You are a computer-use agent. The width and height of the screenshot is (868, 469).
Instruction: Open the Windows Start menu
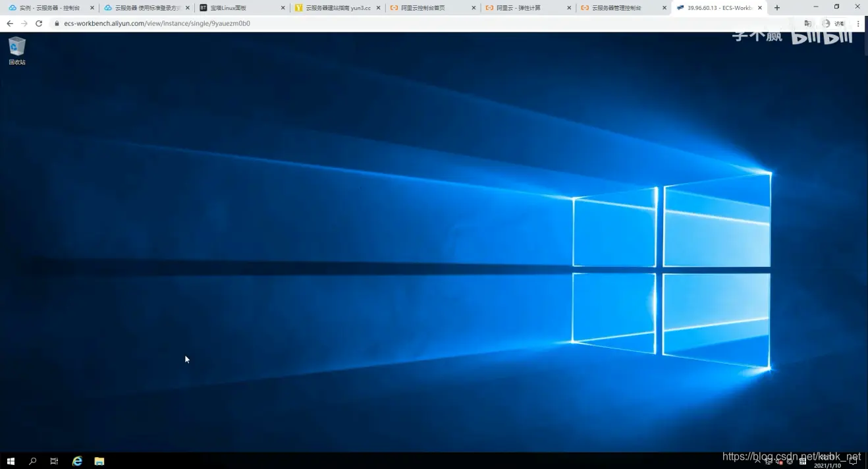(11, 461)
